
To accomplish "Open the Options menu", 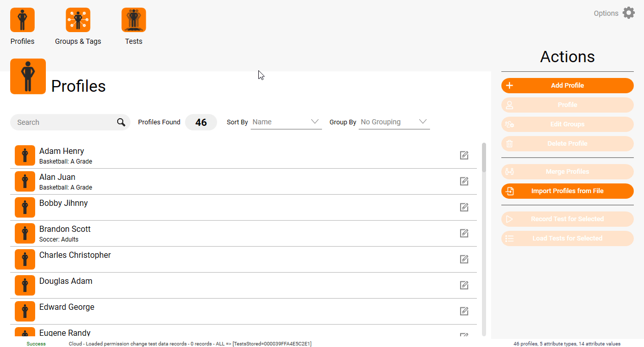I will point(606,13).
